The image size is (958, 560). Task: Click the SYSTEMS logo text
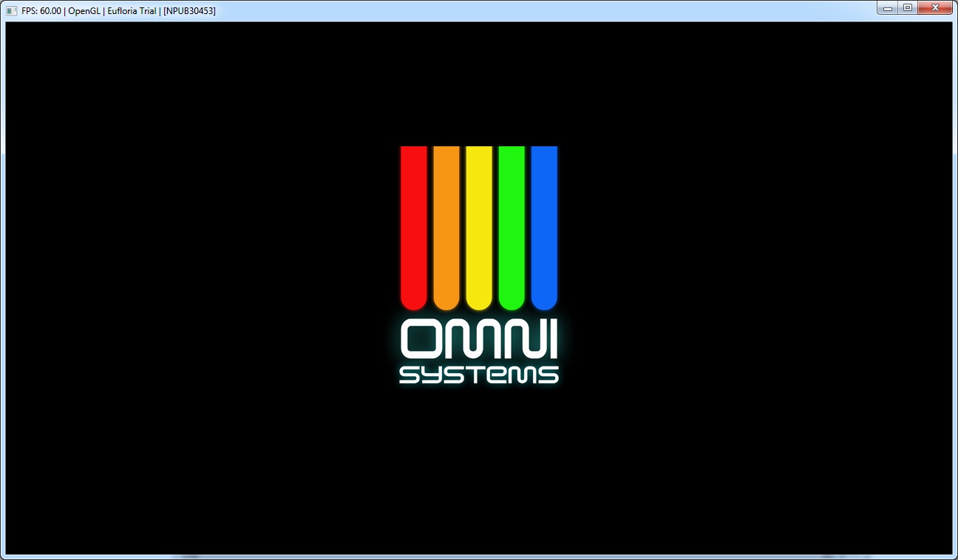(x=479, y=374)
